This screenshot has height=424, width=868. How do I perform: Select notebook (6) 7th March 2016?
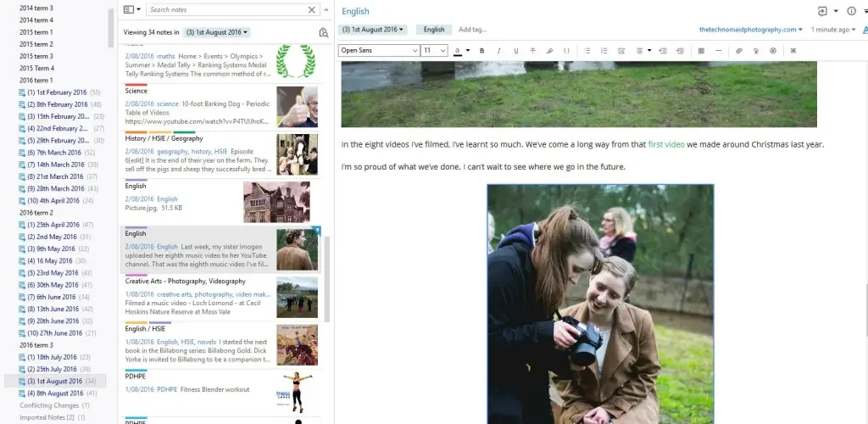click(57, 153)
